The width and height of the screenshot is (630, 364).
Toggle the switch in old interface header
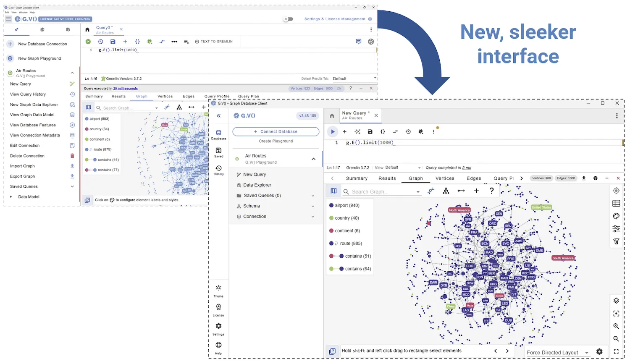(x=288, y=19)
